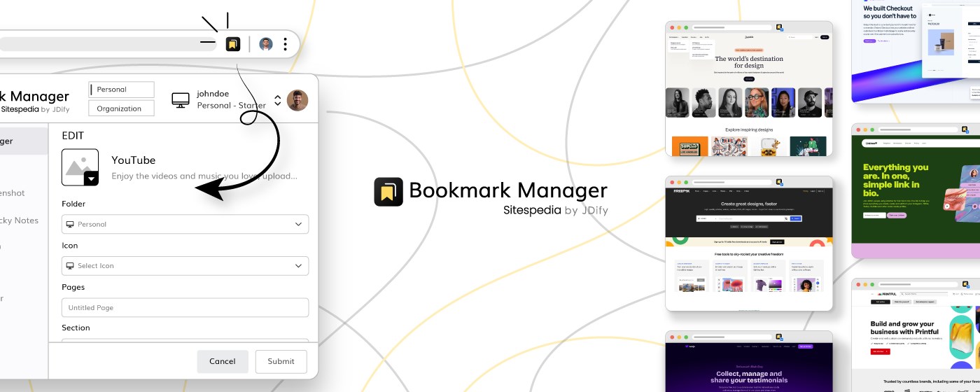Click the 'Personal - Starter' plan text
This screenshot has height=392, width=980.
pyautogui.click(x=231, y=106)
